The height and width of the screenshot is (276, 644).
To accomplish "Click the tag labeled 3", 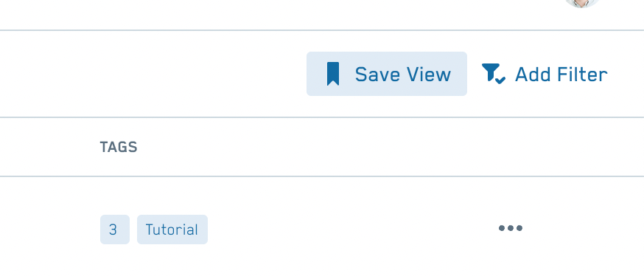I will coord(115,230).
